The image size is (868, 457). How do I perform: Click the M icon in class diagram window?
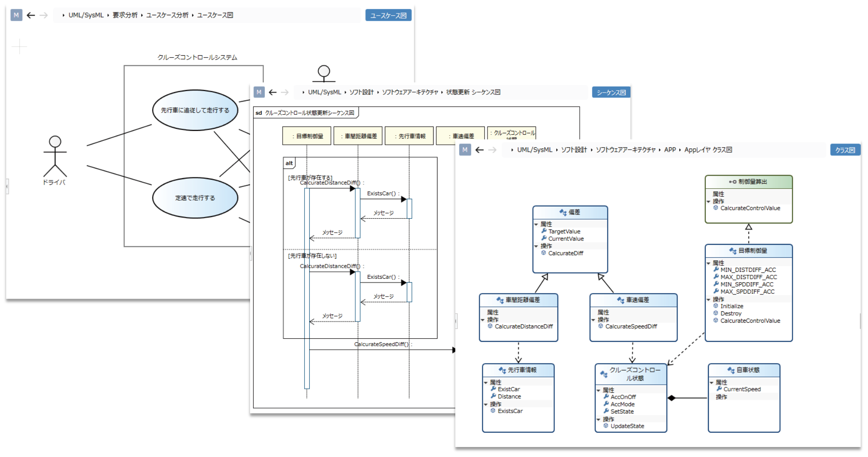tap(465, 150)
